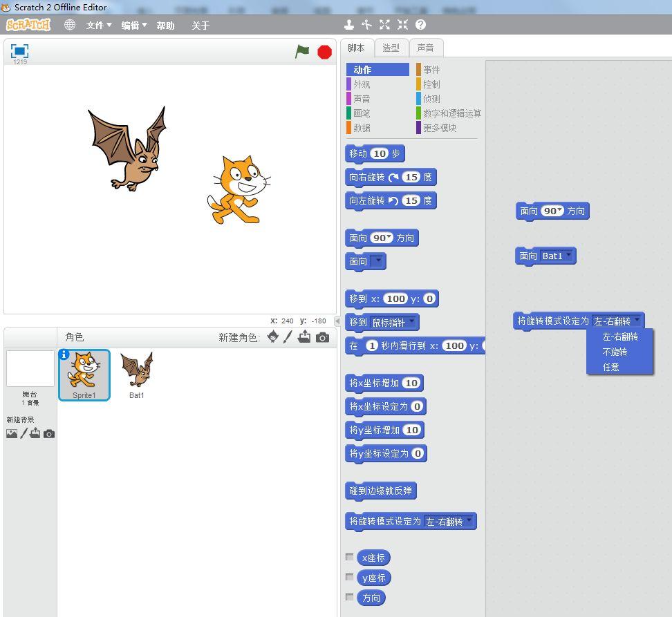Select the shrink sprite tool

pos(402,25)
